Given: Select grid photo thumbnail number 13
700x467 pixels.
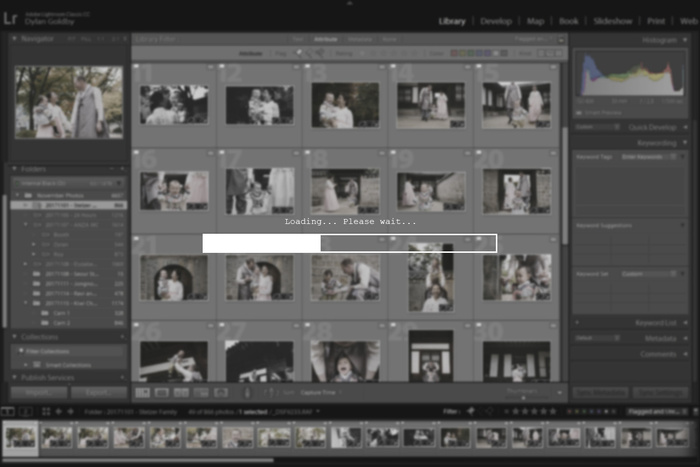Looking at the screenshot, I should coord(344,105).
